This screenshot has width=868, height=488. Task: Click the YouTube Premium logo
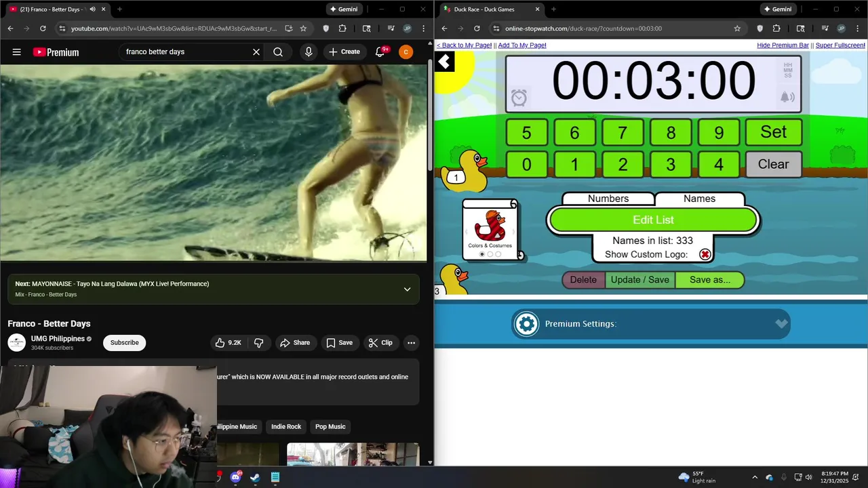[56, 52]
